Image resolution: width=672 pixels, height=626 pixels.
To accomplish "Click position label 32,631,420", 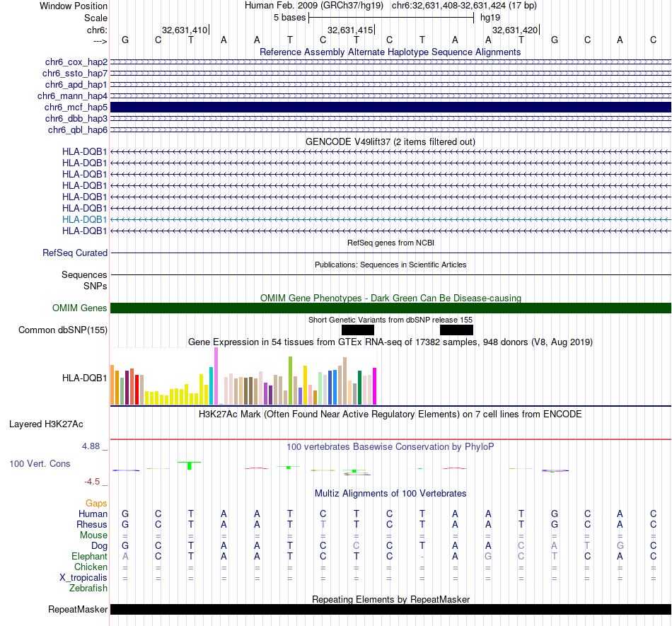I will tap(515, 30).
